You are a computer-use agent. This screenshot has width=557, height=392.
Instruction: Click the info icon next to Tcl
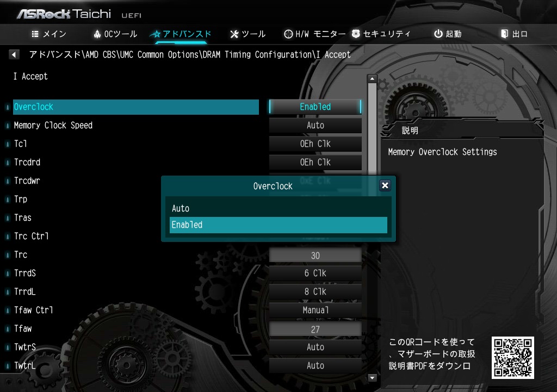8,144
